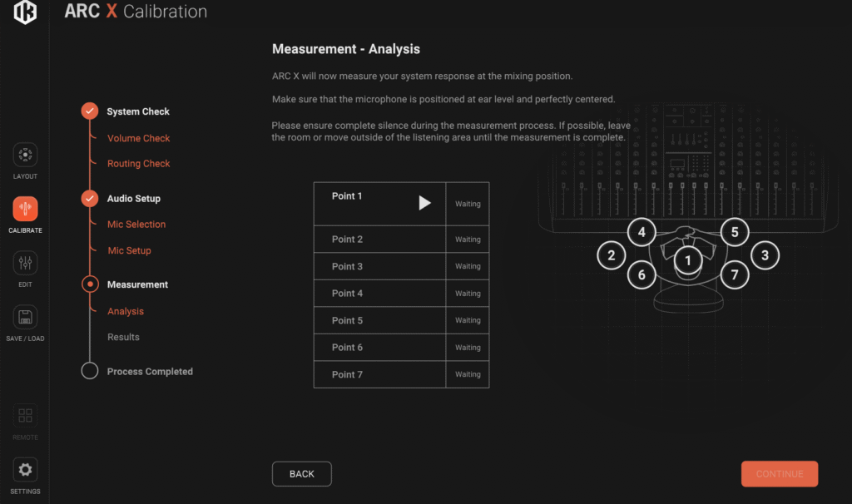
Task: Open the Volume Check substep
Action: pyautogui.click(x=139, y=138)
